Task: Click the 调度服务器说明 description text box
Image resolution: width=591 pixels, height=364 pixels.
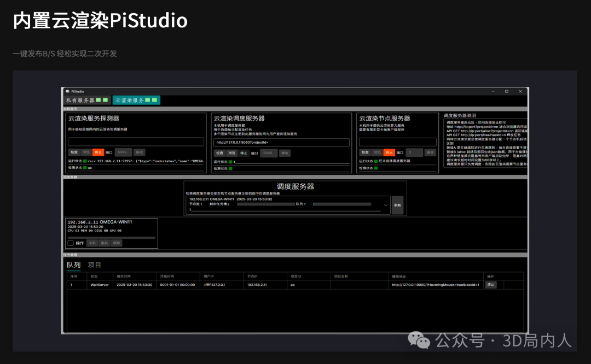Action: coord(486,143)
